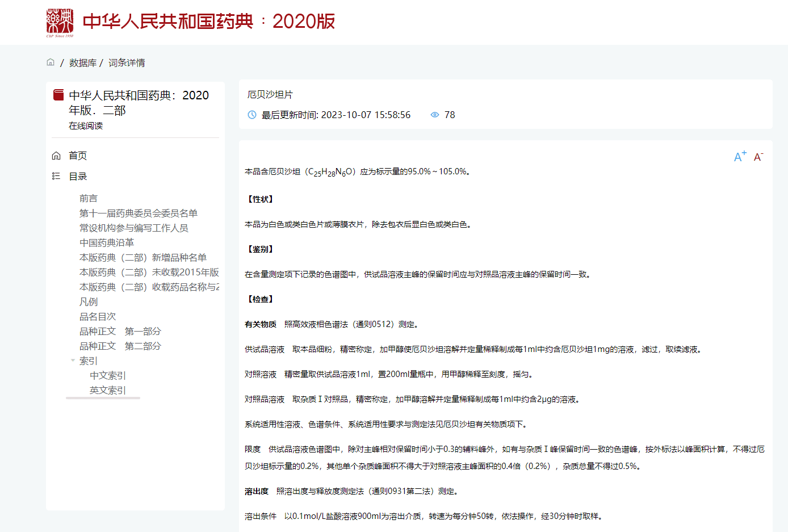This screenshot has width=788, height=532.
Task: Click the Chinese Pharmacopoeia logo
Action: tap(60, 23)
